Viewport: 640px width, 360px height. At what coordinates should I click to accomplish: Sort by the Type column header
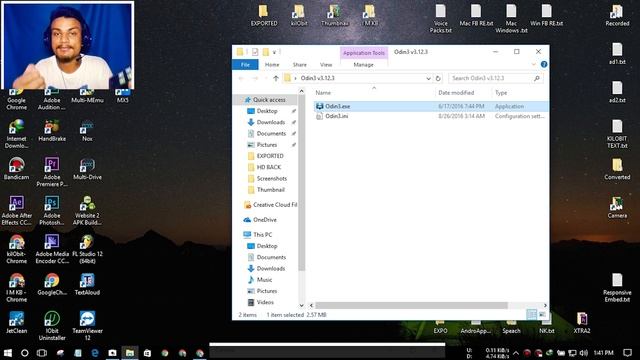[519, 93]
